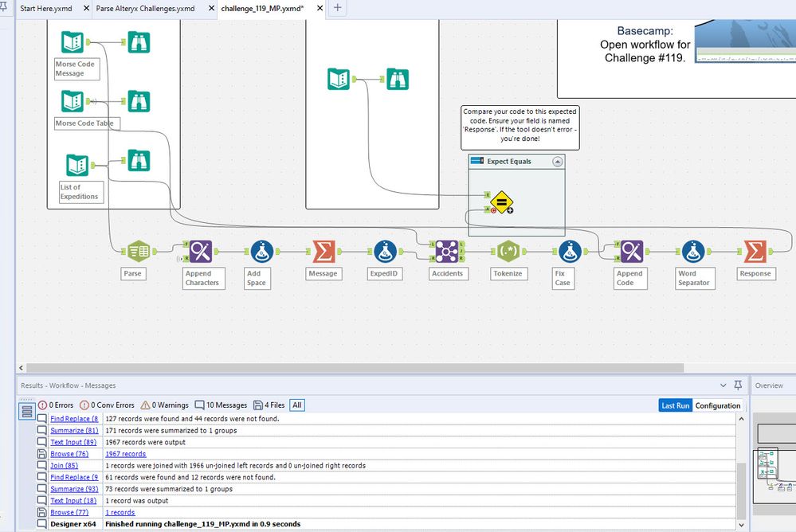Switch to Parse Alteryx Challenges.yxmd tab
Screen dimensions: 796x532
145,8
